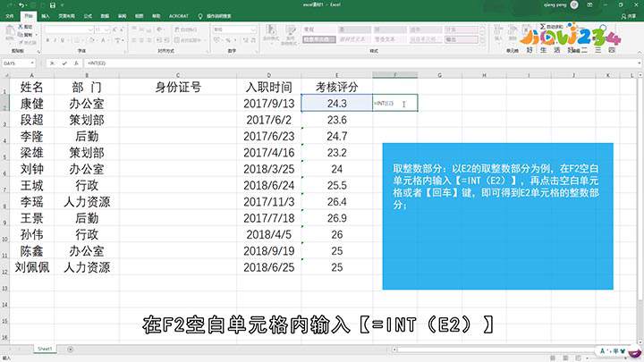Expand the formula bar with its right-end arrow
This screenshot has width=644, height=362.
(640, 63)
